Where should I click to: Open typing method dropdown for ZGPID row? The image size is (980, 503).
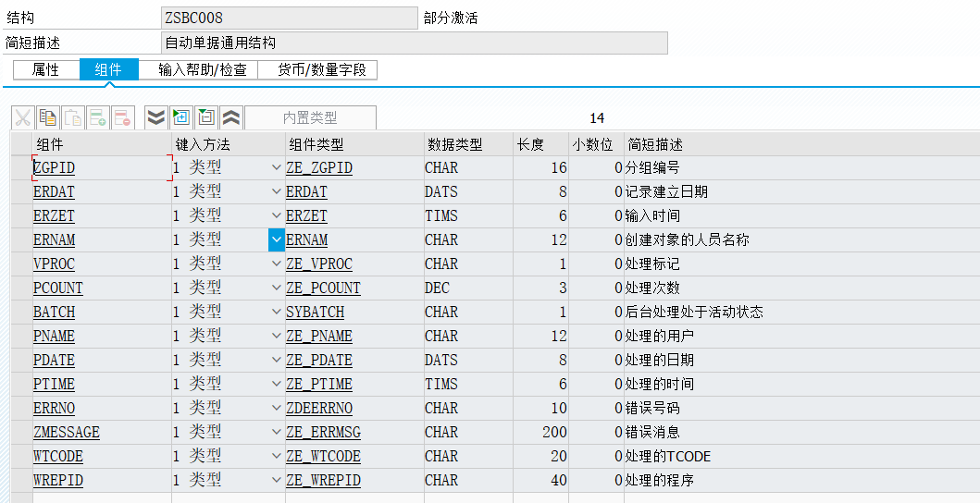tap(277, 167)
